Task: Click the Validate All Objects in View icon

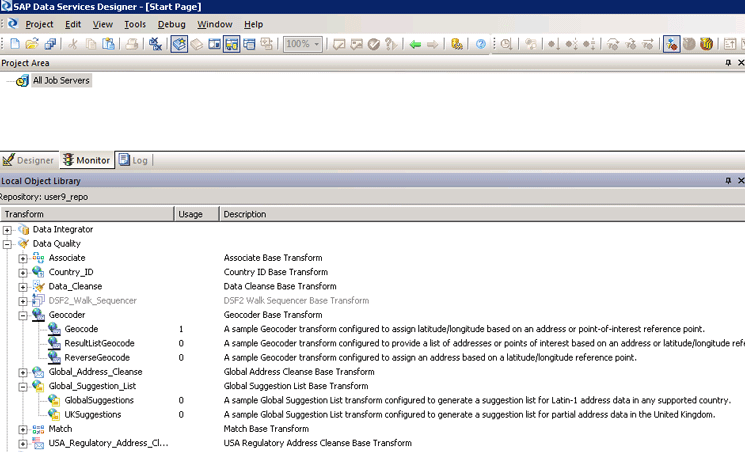Action: 356,44
